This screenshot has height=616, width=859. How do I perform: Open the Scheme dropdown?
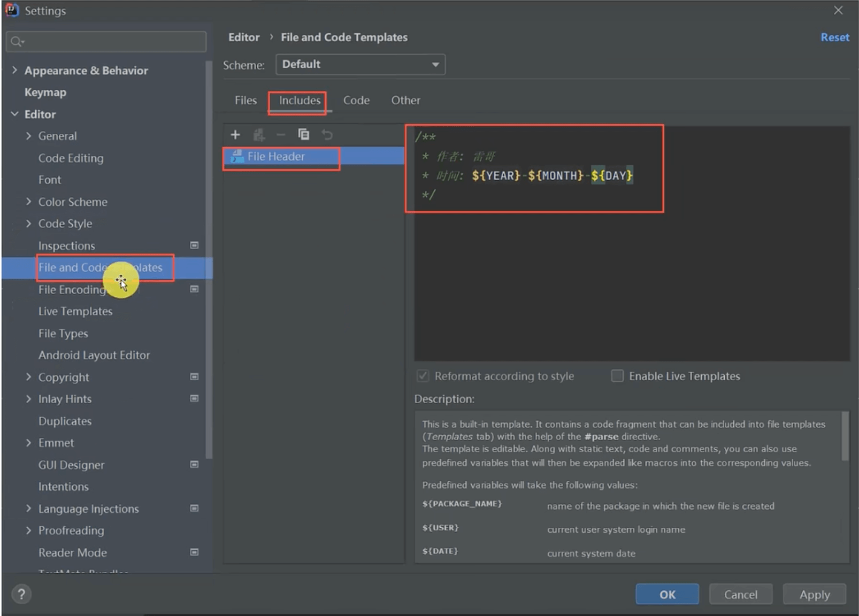click(x=360, y=65)
